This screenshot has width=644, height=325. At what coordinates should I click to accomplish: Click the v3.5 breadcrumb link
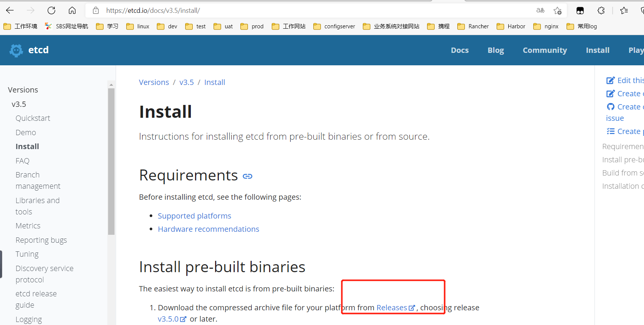point(186,82)
